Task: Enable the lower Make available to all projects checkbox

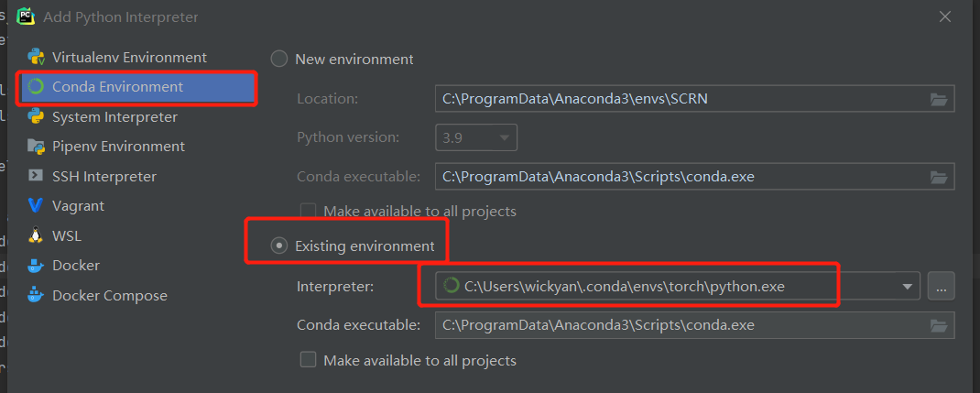Action: pos(309,360)
